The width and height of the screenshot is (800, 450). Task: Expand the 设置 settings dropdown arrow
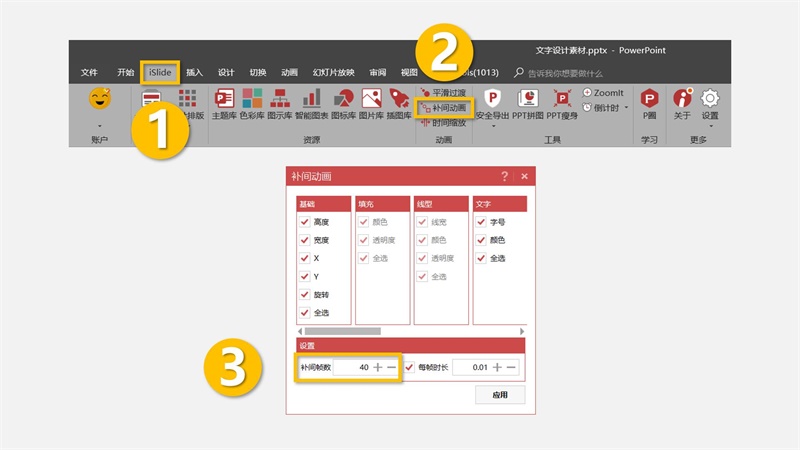tap(710, 126)
